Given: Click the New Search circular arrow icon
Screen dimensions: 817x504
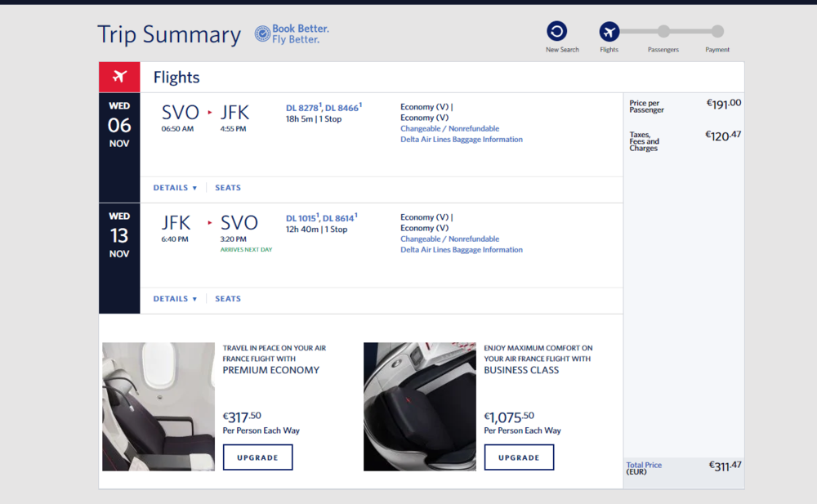Looking at the screenshot, I should click(x=556, y=31).
